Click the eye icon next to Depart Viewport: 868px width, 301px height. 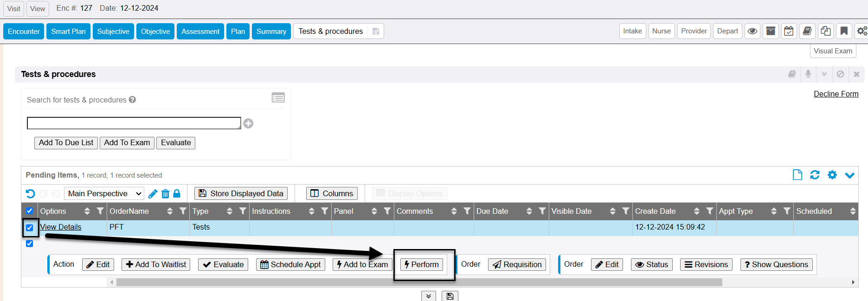(x=752, y=31)
